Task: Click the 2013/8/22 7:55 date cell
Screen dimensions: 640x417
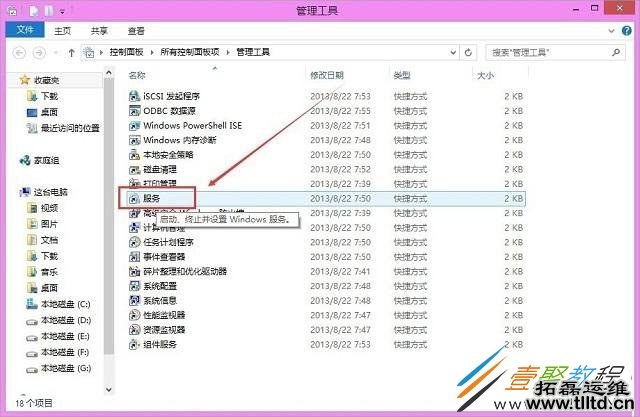Action: pos(340,111)
